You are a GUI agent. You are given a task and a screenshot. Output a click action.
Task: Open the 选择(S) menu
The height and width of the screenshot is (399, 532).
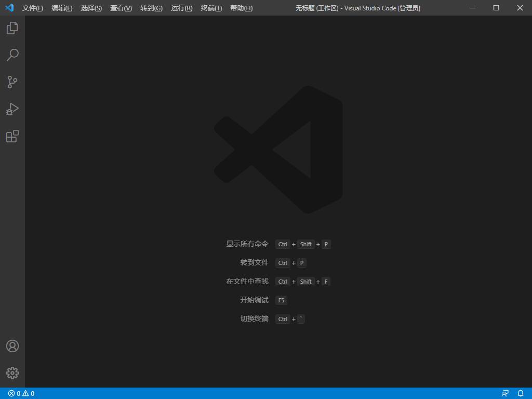(91, 8)
